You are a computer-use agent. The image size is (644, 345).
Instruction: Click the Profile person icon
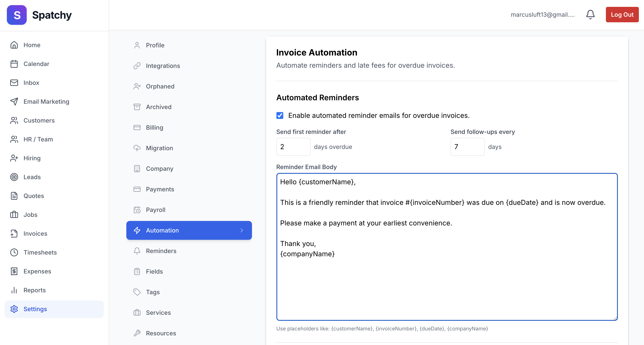[137, 45]
